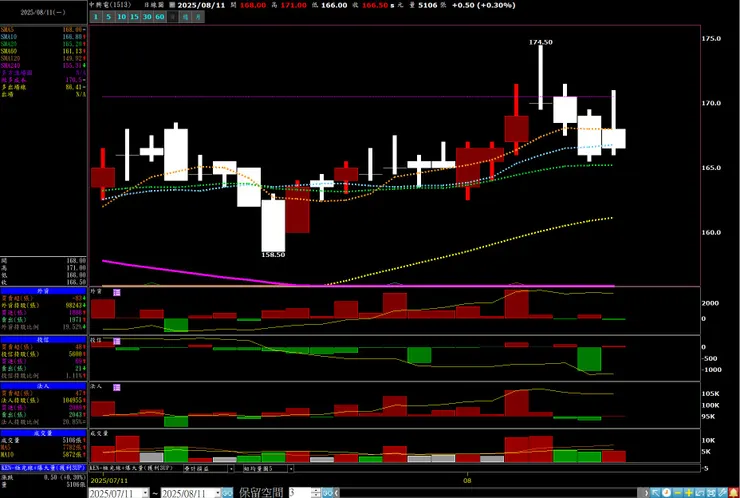740x498 pixels.
Task: Increase 保留空間 value with stepper up arrow
Action: click(x=316, y=490)
